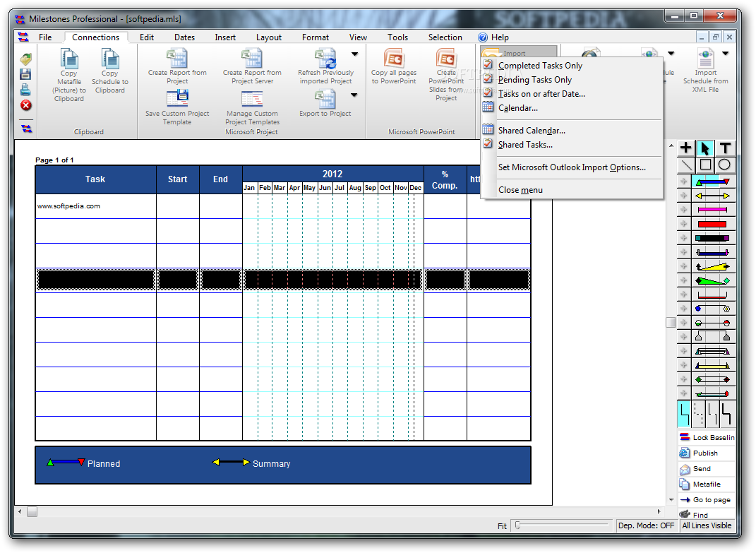The width and height of the screenshot is (756, 553).
Task: Open dropdown arrow beside Export to Project
Action: click(354, 95)
